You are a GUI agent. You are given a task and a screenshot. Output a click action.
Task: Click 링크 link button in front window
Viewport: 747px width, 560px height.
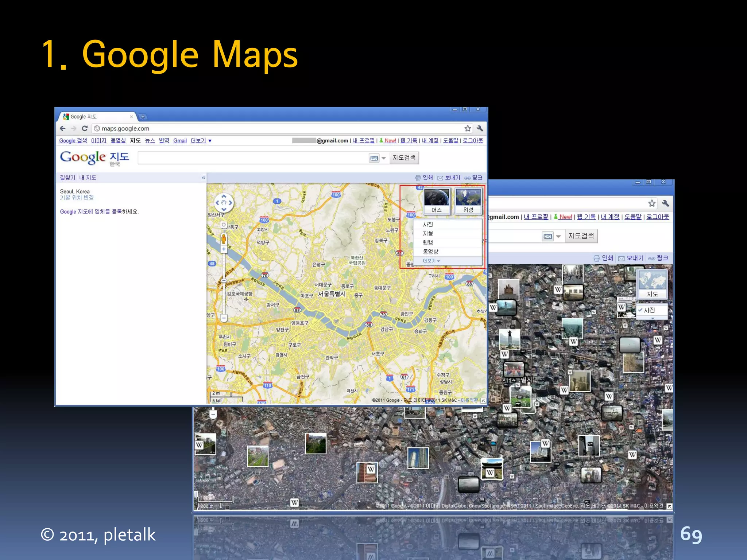click(473, 178)
